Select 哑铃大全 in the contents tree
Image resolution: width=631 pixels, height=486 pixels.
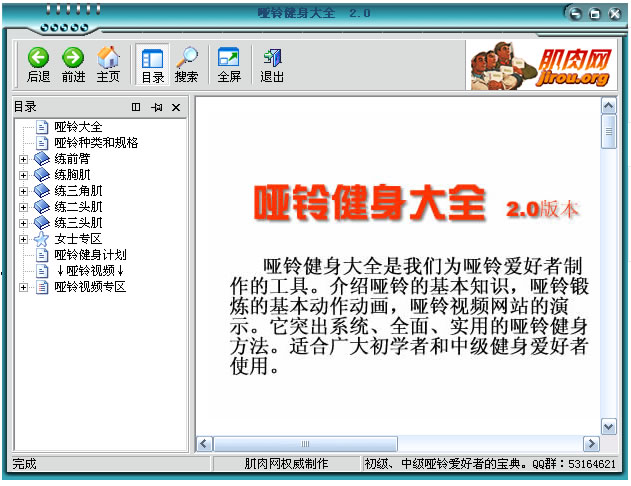tap(78, 127)
